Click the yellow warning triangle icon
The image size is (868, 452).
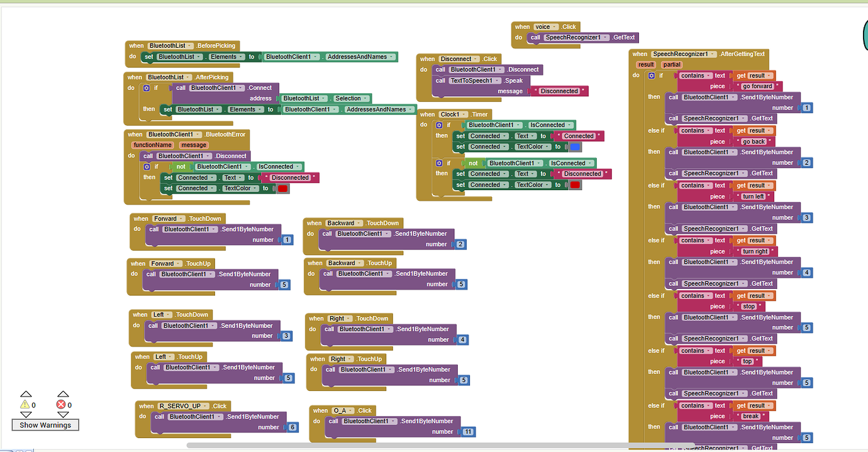[25, 405]
